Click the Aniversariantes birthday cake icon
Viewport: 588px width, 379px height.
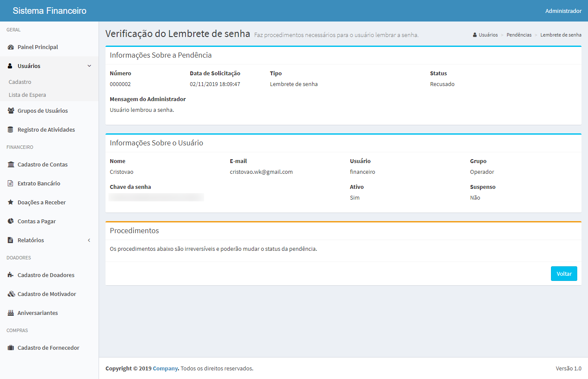(x=11, y=313)
